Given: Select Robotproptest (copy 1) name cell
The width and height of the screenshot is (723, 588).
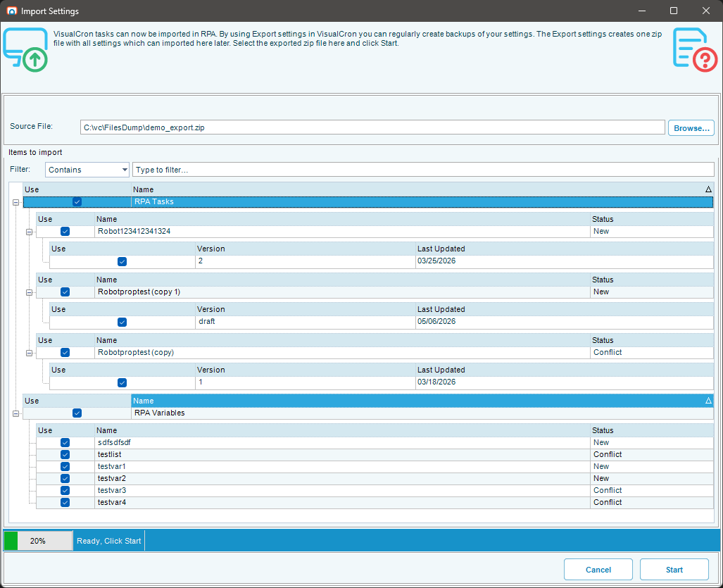Looking at the screenshot, I should click(x=342, y=292).
